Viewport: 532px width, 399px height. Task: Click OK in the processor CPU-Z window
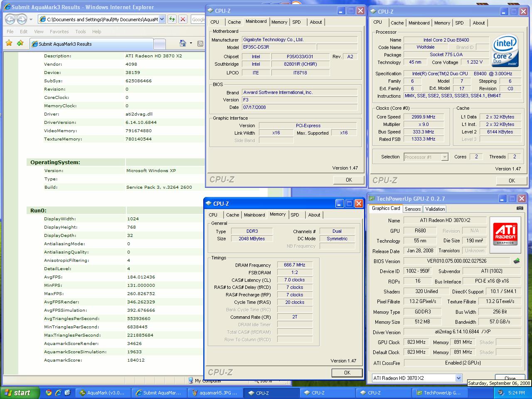click(x=512, y=180)
